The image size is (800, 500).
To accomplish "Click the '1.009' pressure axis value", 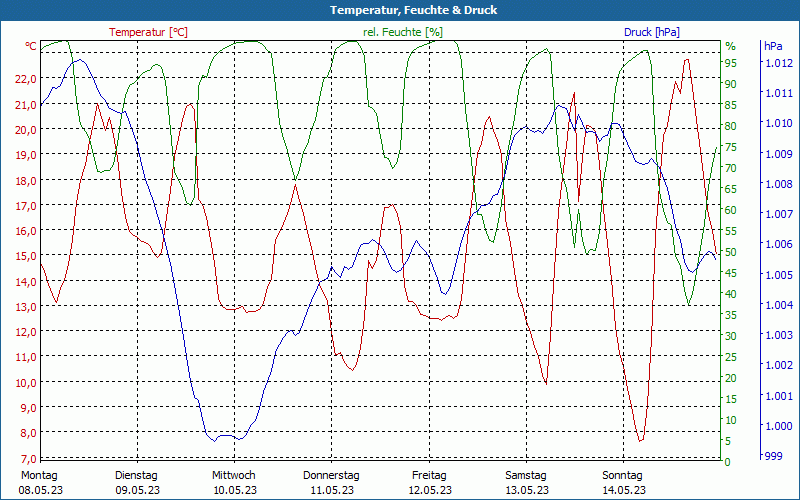I will click(780, 154).
